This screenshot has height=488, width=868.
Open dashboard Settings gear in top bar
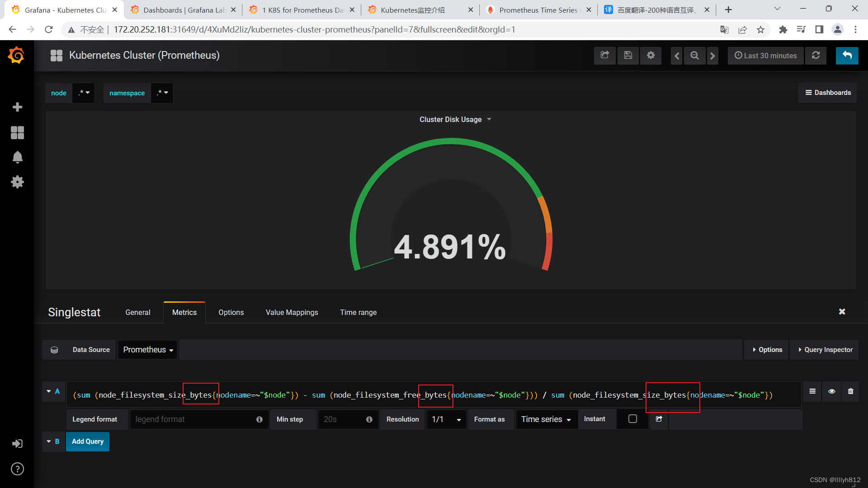tap(651, 56)
